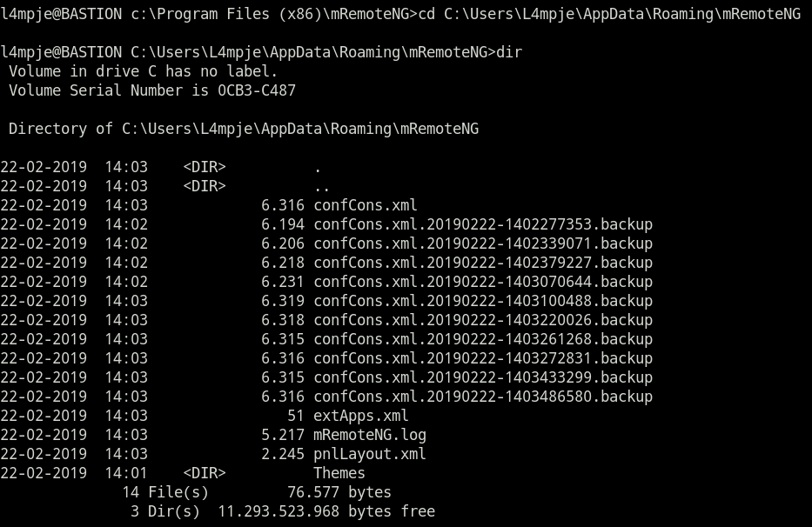Screen dimensions: 812x527
Task: Select the confCons.xml.20190222-1402339071.backup file name
Action: 482,243
